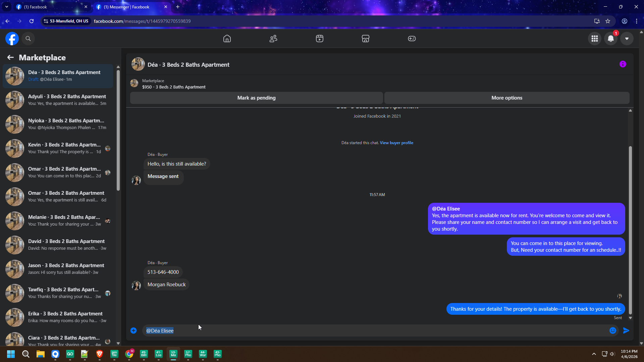
Task: Click the chat messages scrollbar
Action: [630, 230]
